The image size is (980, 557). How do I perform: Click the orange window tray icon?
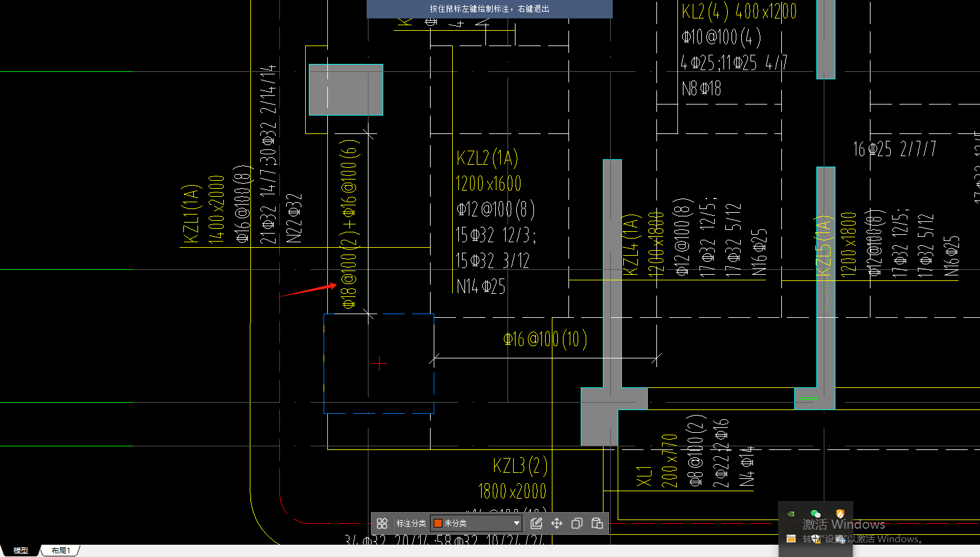[x=791, y=539]
